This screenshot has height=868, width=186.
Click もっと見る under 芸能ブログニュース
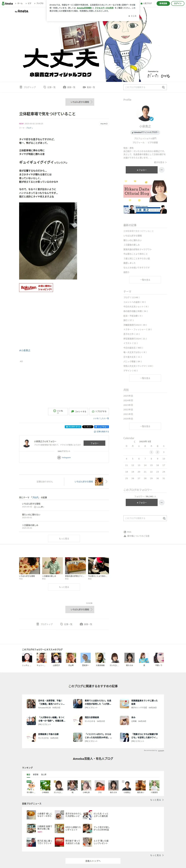[x=157, y=855]
